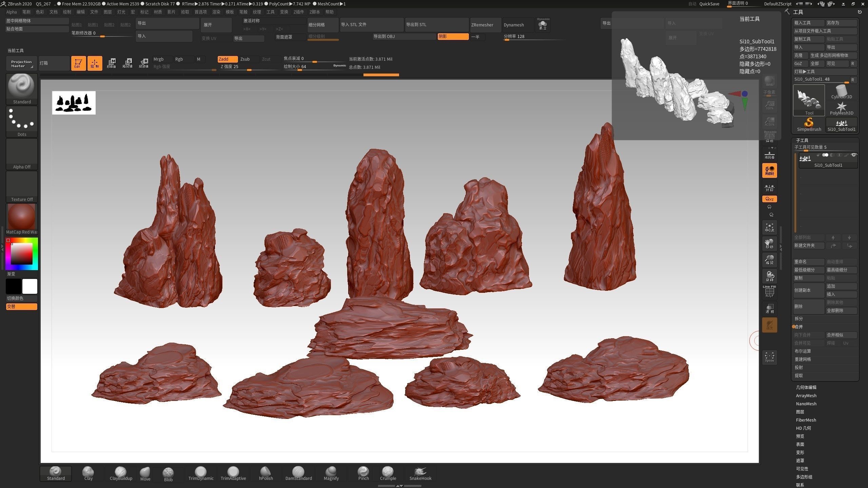Select the Move brush
The width and height of the screenshot is (868, 488).
point(145,473)
